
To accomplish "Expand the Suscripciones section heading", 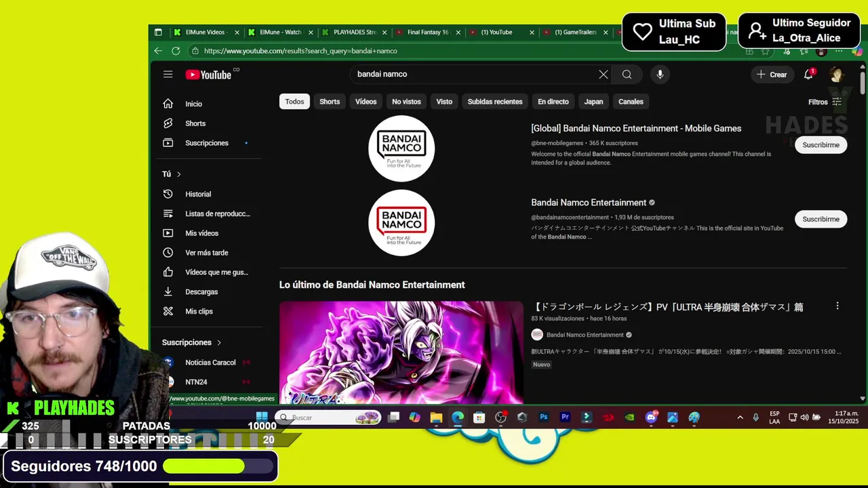I will [x=192, y=342].
